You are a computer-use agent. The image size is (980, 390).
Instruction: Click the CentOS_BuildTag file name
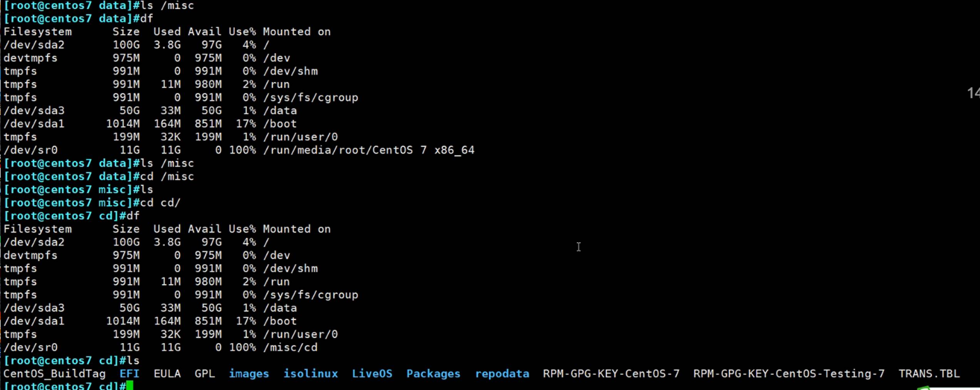click(x=54, y=373)
